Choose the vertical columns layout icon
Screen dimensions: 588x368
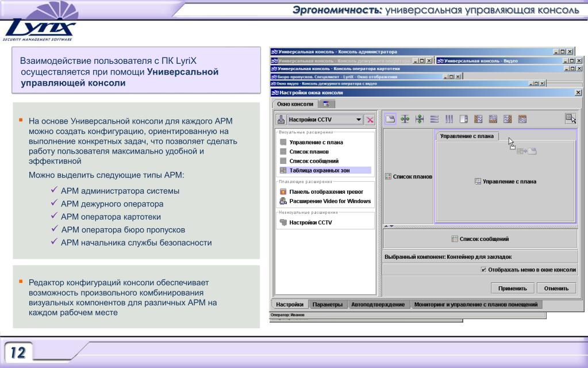point(449,119)
